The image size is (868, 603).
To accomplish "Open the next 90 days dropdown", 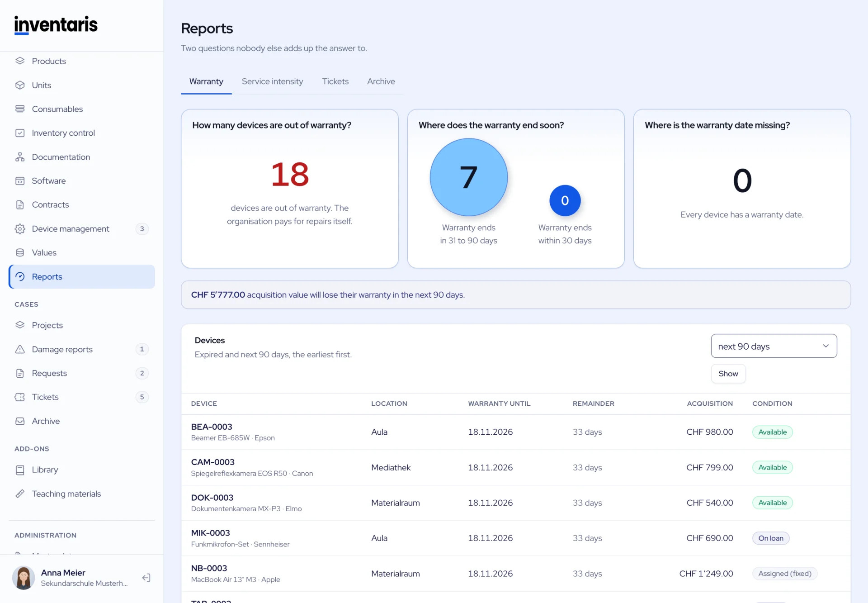I will [x=774, y=346].
